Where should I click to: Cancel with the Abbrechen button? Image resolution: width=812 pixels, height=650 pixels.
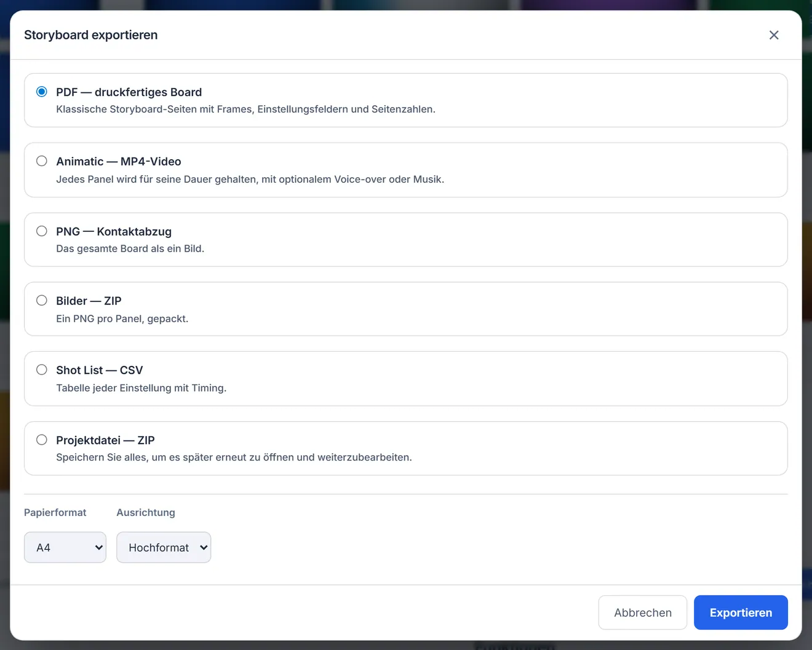pos(643,612)
